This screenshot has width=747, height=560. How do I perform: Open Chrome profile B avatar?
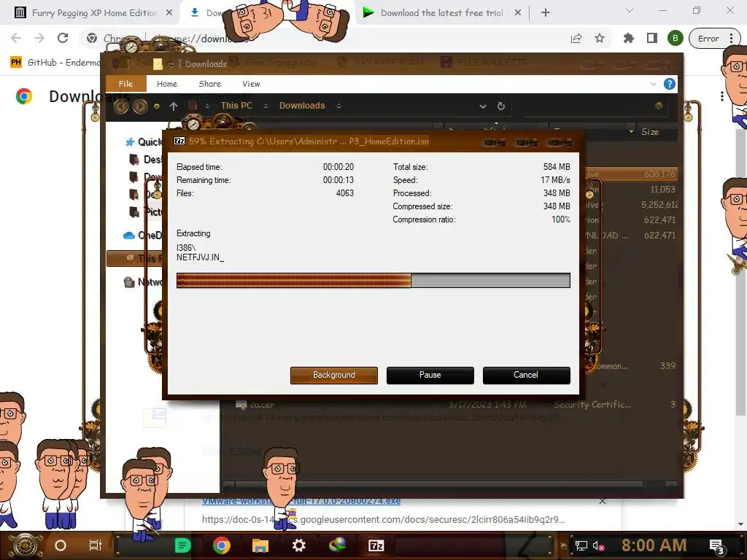click(x=675, y=39)
